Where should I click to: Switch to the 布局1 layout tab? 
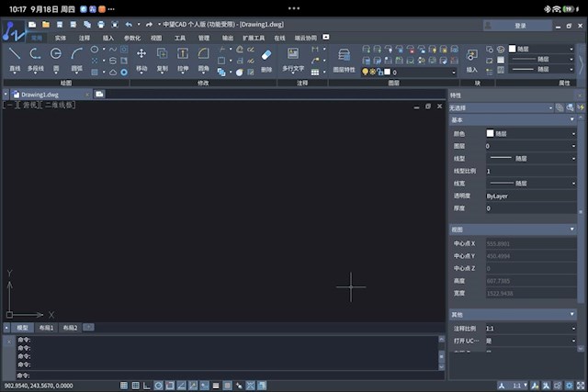click(x=47, y=328)
